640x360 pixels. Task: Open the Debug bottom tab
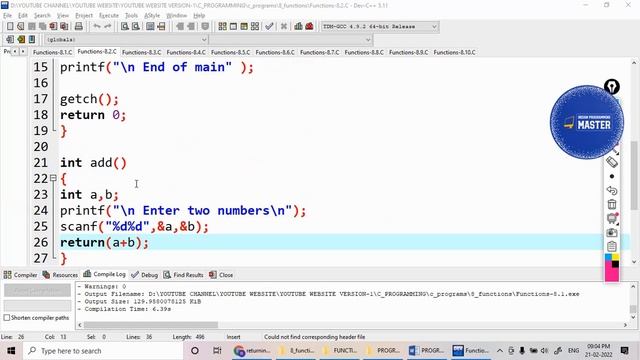145,275
